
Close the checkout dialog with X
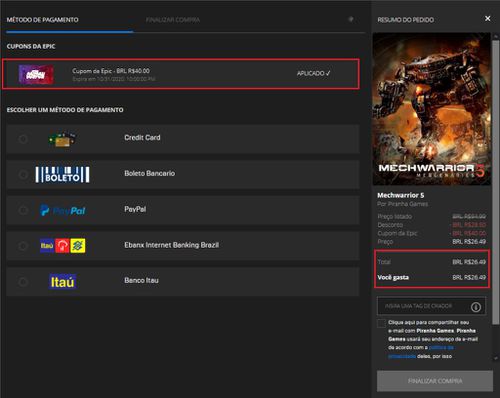coord(487,19)
